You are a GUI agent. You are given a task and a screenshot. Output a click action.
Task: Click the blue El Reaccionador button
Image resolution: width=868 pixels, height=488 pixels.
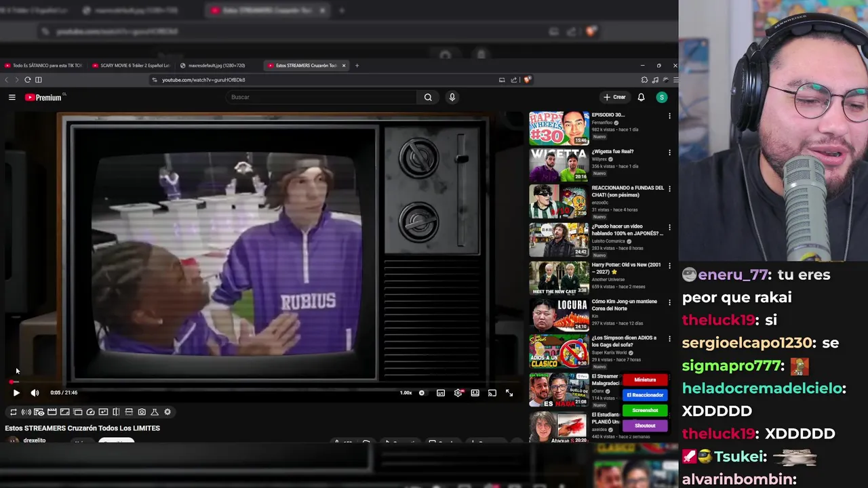[x=645, y=395]
